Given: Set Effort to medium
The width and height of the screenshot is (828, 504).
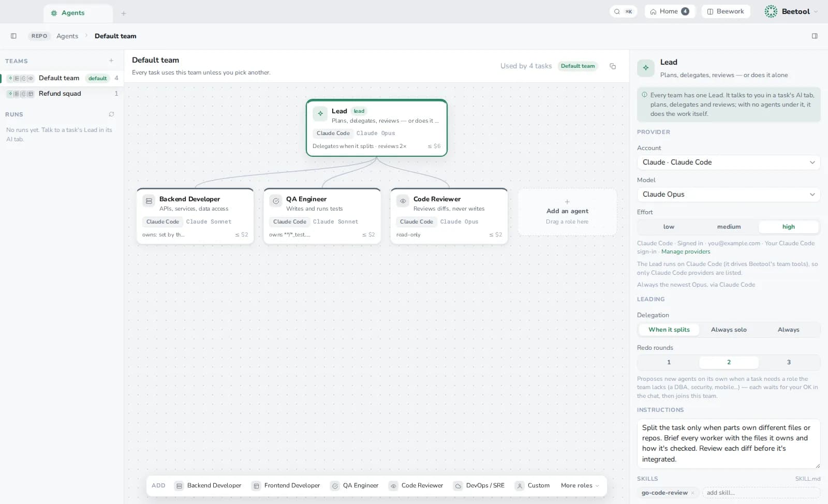Looking at the screenshot, I should point(729,227).
